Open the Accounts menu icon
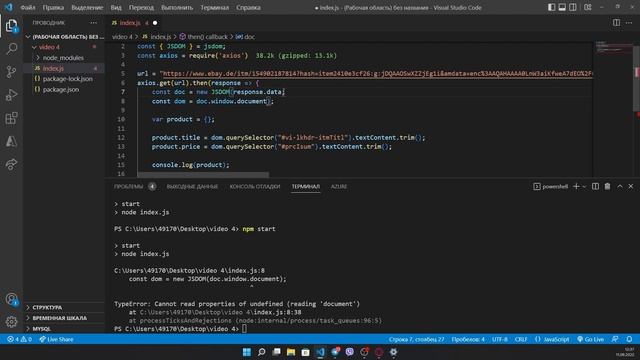 point(11,300)
